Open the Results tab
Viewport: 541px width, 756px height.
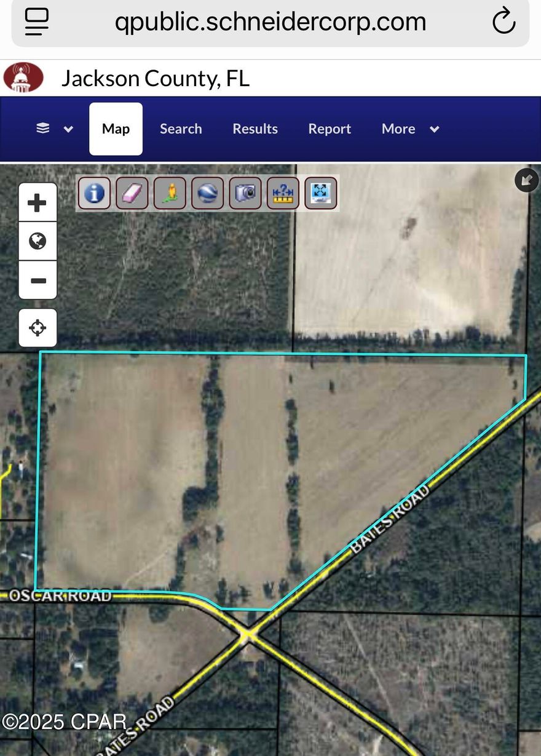pos(255,129)
